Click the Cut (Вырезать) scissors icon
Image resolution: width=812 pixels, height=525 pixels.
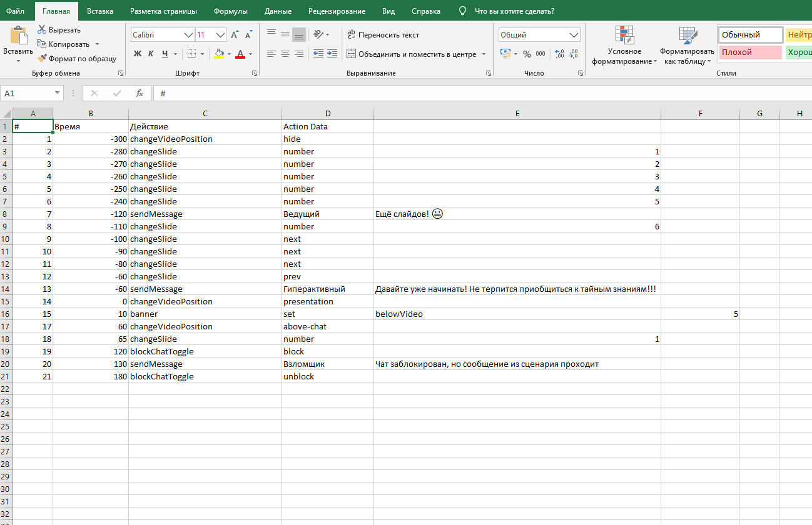pos(42,30)
